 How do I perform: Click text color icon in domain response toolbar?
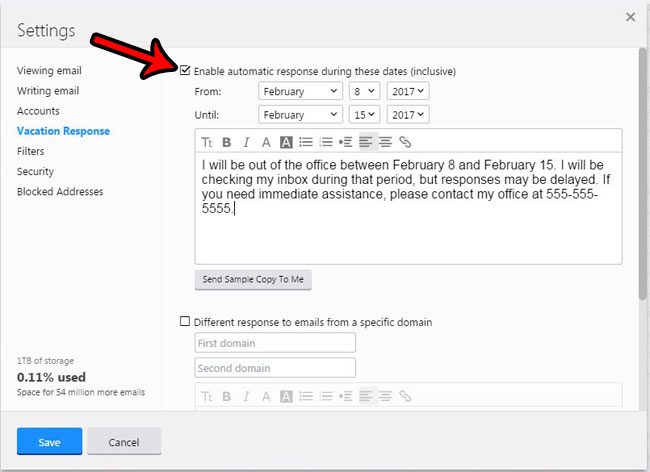266,397
